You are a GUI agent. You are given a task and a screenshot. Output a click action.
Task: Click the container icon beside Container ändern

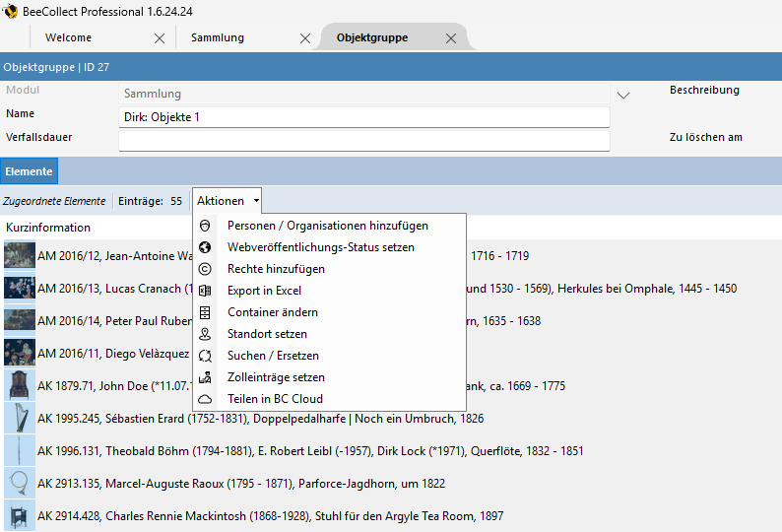[206, 312]
